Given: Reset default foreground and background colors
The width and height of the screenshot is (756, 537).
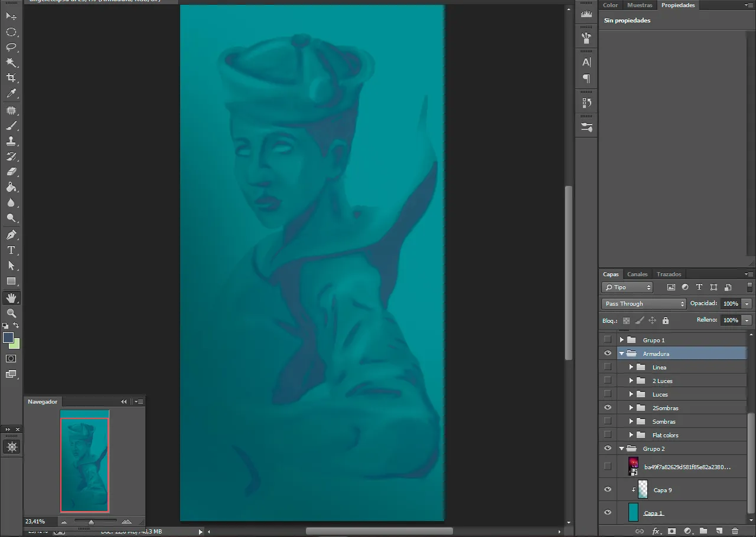Looking at the screenshot, I should click(x=5, y=326).
